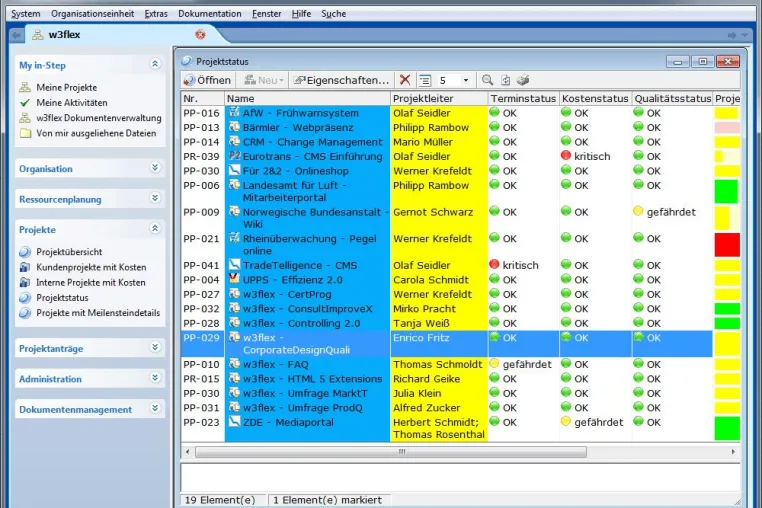Click the printer icon in toolbar
Viewport: 762px width, 508px height.
coord(523,80)
